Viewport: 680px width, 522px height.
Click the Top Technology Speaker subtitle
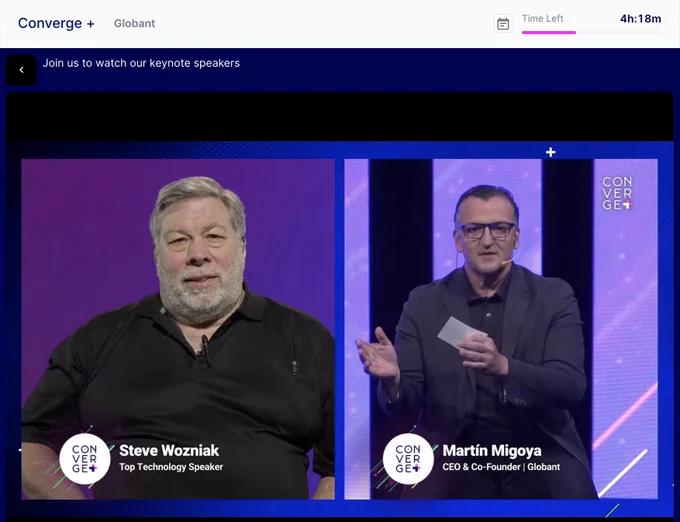171,467
